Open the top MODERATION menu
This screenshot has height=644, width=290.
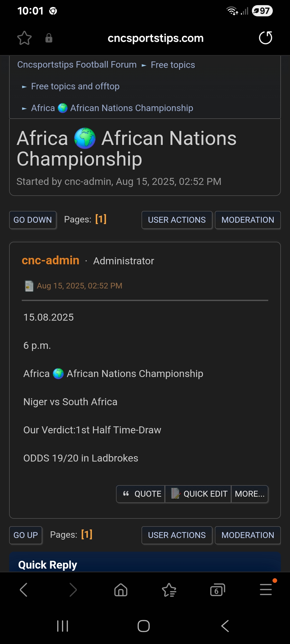tap(248, 220)
